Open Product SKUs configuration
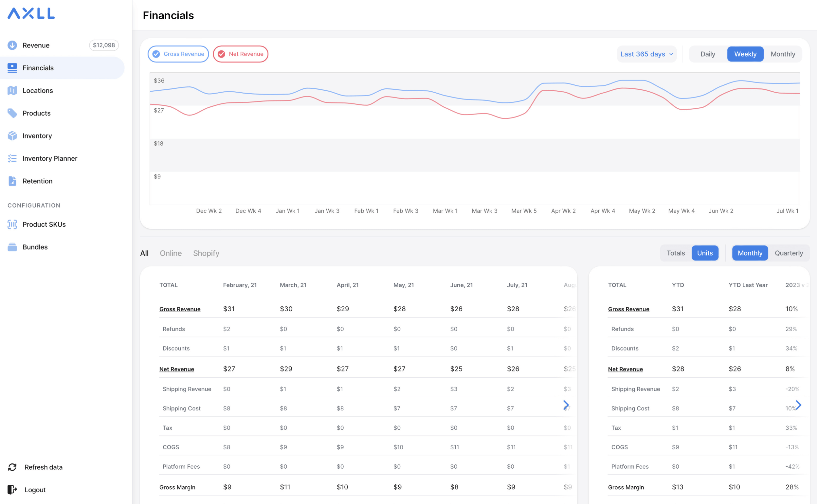 click(x=62, y=224)
